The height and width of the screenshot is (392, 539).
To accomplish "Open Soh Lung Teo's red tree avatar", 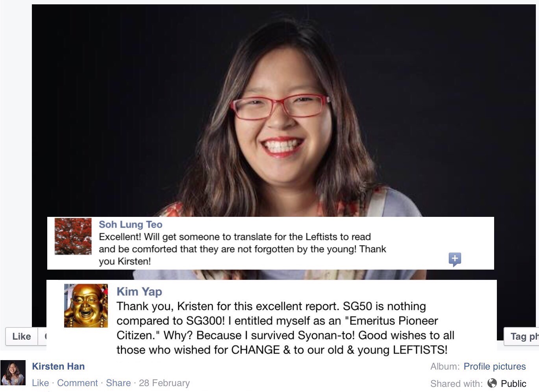I will pos(73,236).
